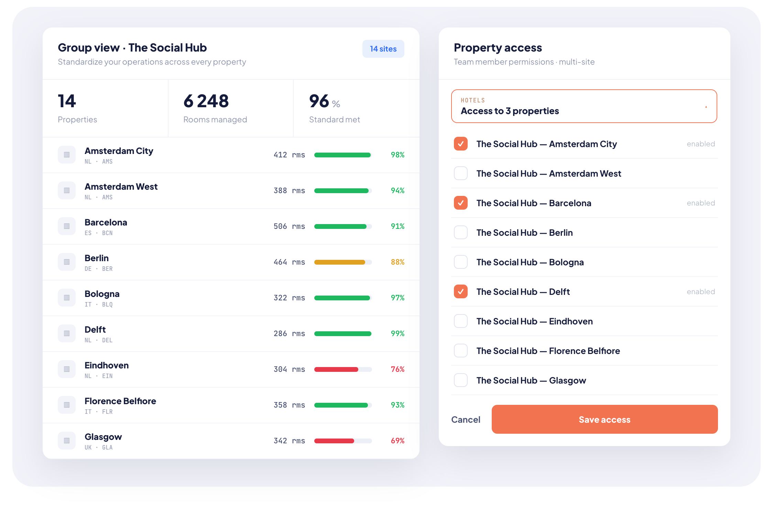This screenshot has width=773, height=532.
Task: Click the 14 sites badge
Action: click(x=383, y=49)
